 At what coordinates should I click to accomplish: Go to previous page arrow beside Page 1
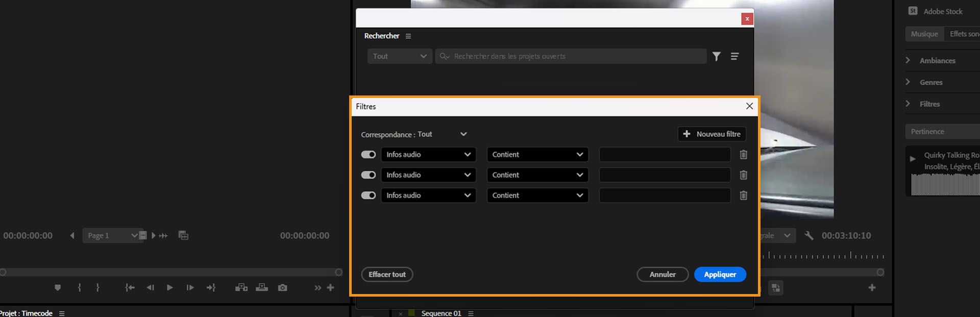pos(72,236)
